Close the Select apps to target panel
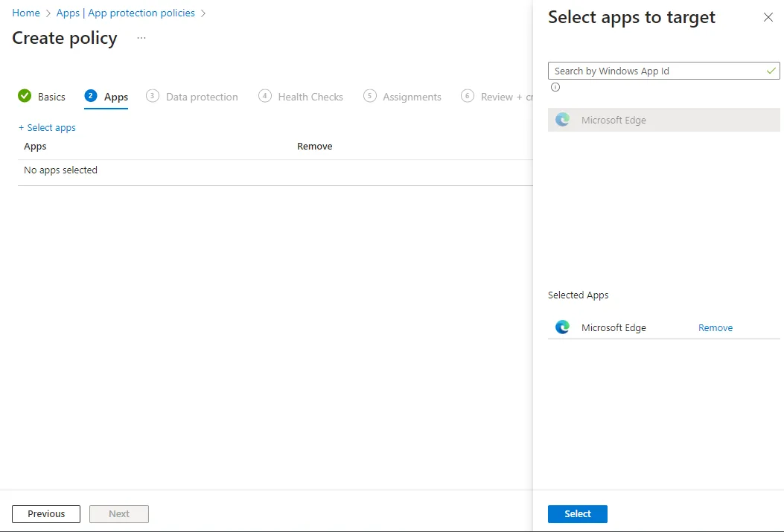The width and height of the screenshot is (784, 532). [768, 17]
